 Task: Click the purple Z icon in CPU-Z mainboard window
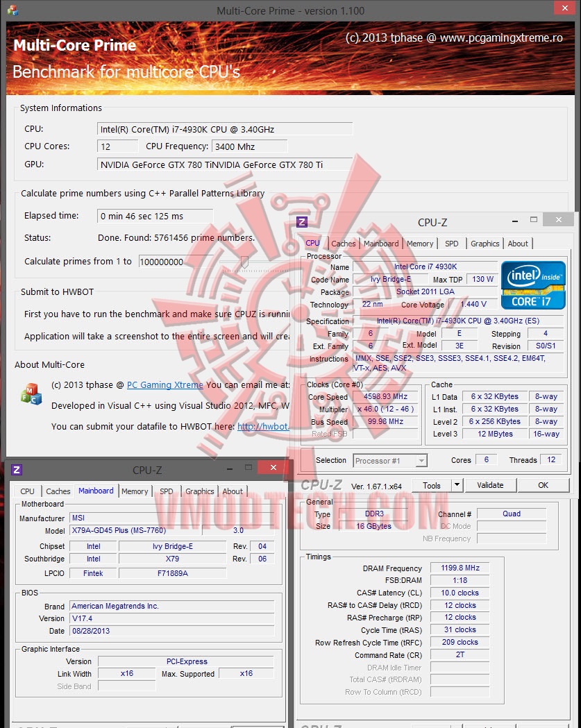coord(16,470)
